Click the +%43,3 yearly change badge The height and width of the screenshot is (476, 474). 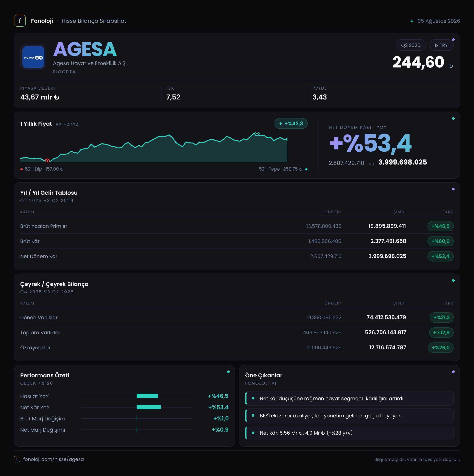pyautogui.click(x=291, y=123)
